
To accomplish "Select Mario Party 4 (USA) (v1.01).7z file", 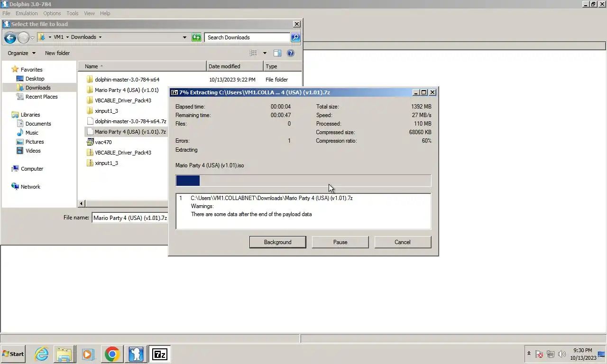I will [127, 132].
